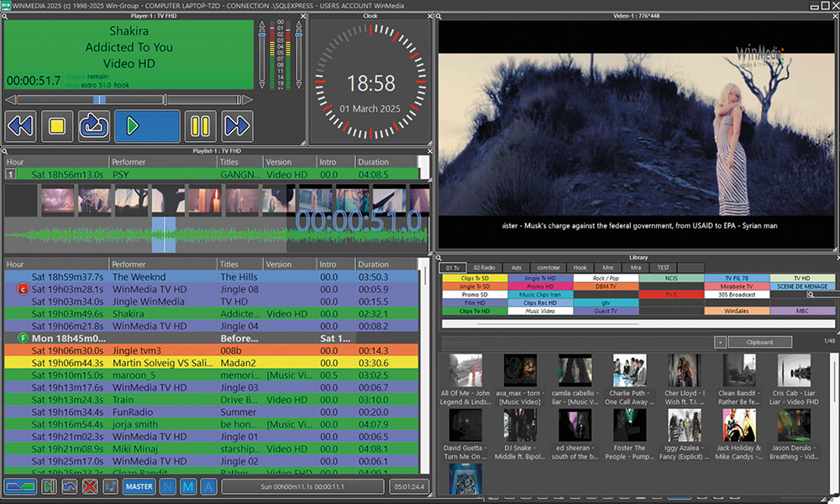Toggle the MASTER mode button
This screenshot has height=504, width=840.
click(x=139, y=487)
